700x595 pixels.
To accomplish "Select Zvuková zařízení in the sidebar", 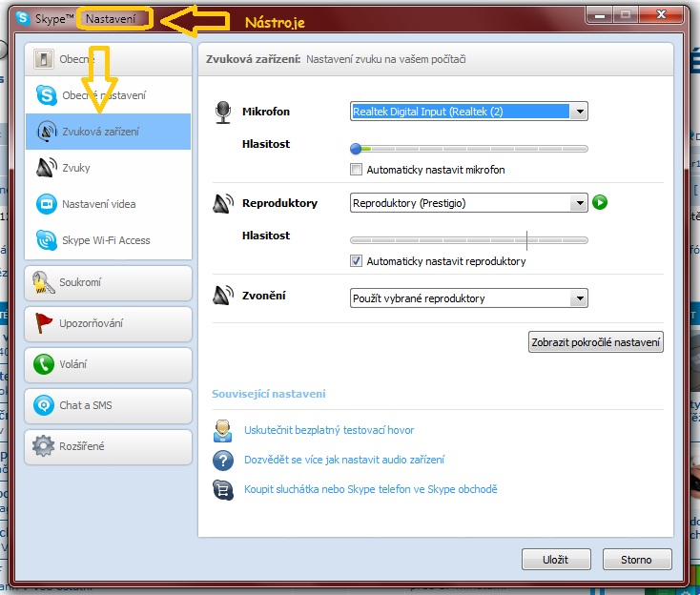I will pyautogui.click(x=108, y=132).
